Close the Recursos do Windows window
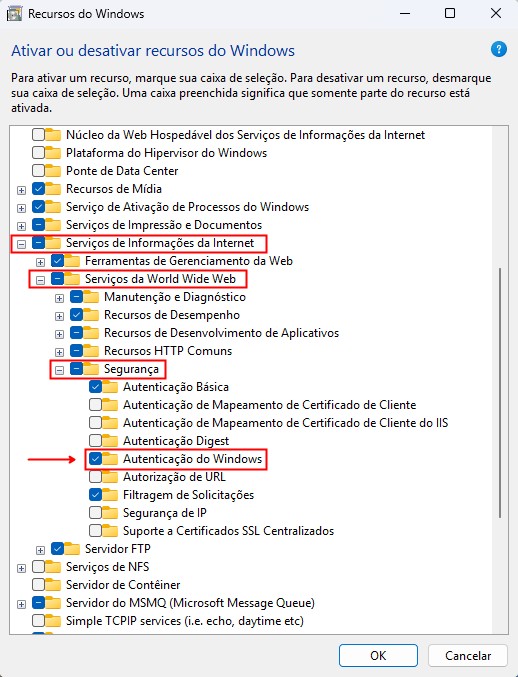This screenshot has height=677, width=518. pyautogui.click(x=496, y=13)
